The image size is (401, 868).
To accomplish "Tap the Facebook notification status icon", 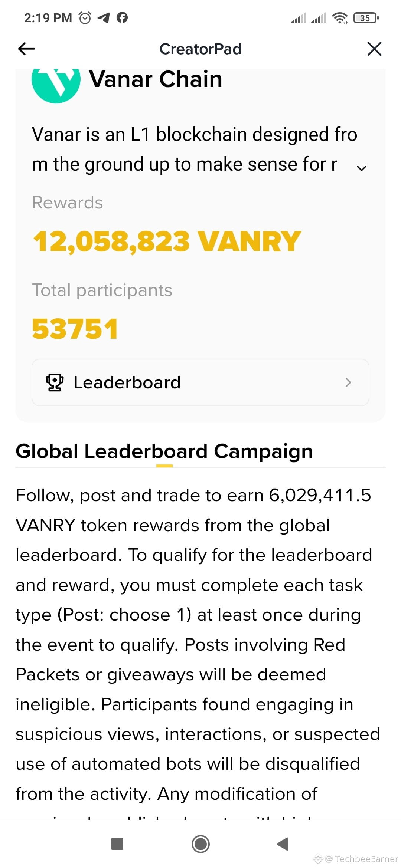I will coord(122,18).
